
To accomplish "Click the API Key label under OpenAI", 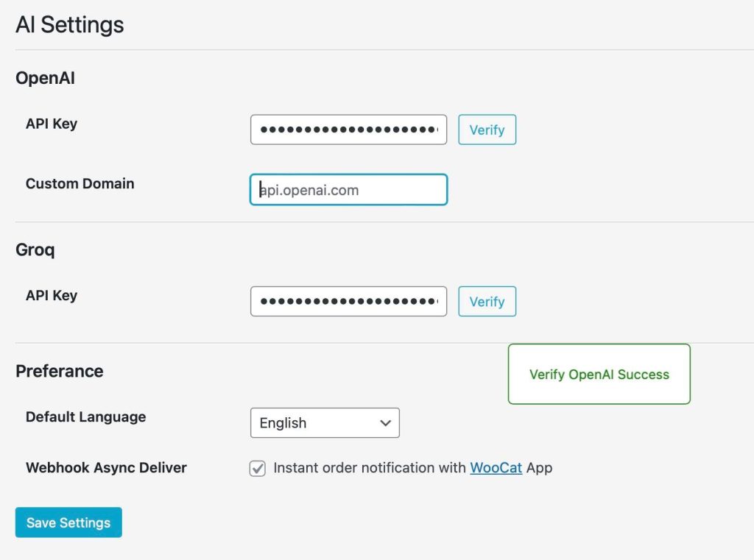I will (51, 124).
